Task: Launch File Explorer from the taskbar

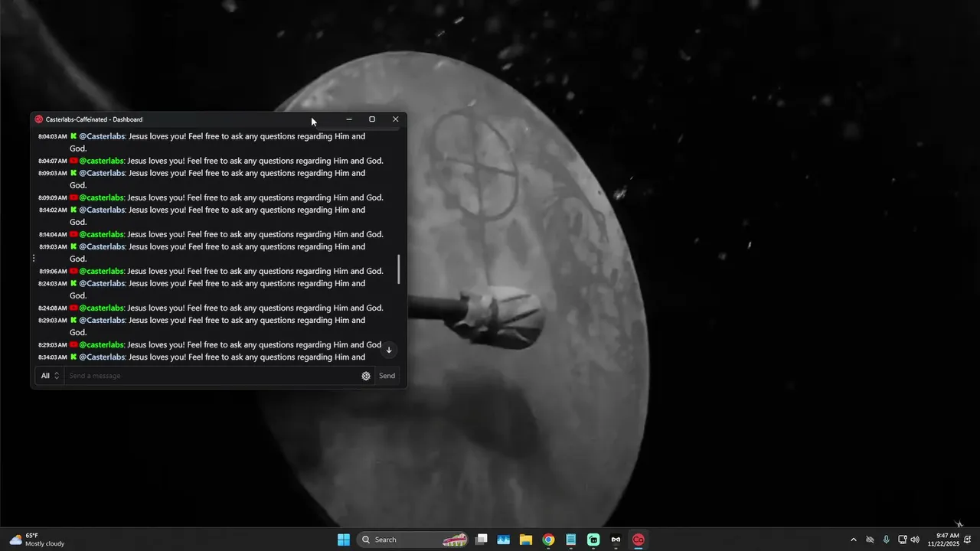Action: (526, 540)
